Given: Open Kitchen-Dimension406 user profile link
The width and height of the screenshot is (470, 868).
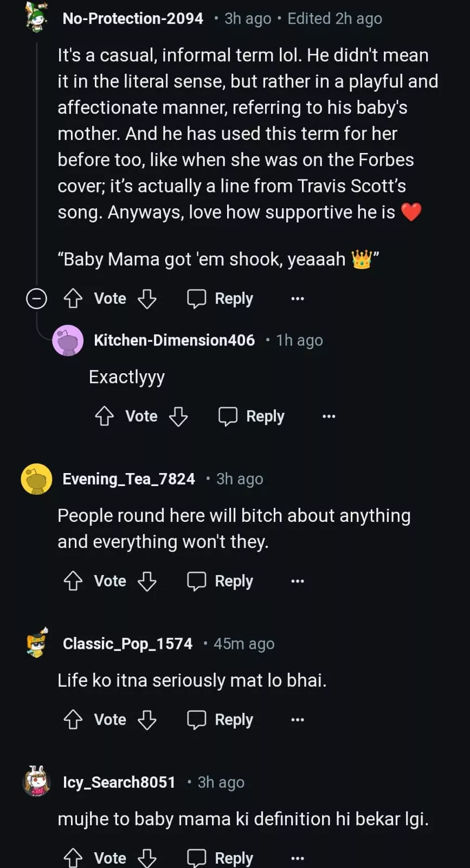Looking at the screenshot, I should coord(174,340).
